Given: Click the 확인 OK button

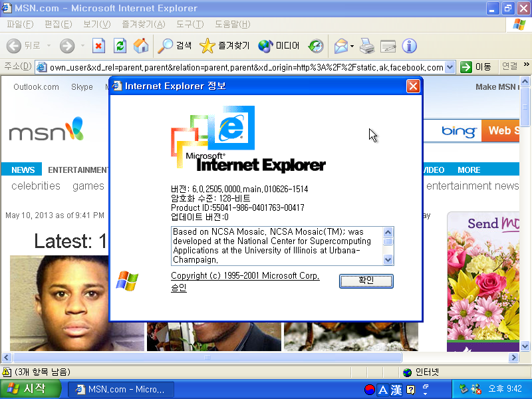Looking at the screenshot, I should click(x=366, y=281).
